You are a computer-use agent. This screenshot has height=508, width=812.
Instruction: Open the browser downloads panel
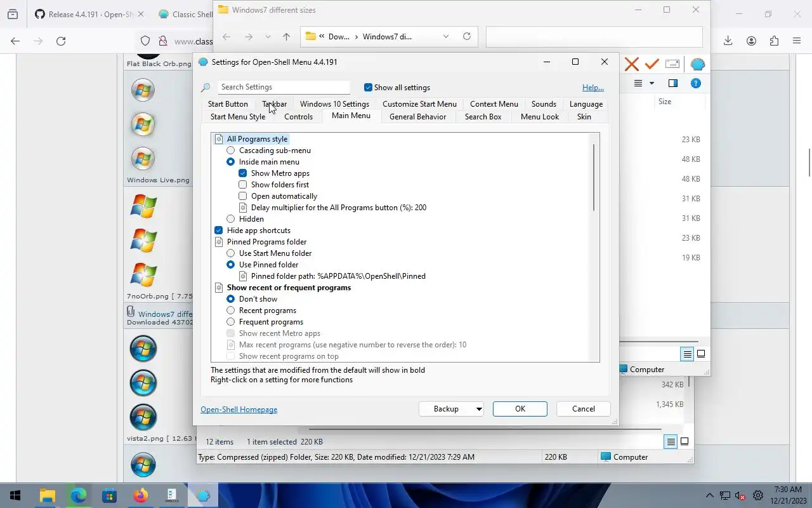[728, 41]
